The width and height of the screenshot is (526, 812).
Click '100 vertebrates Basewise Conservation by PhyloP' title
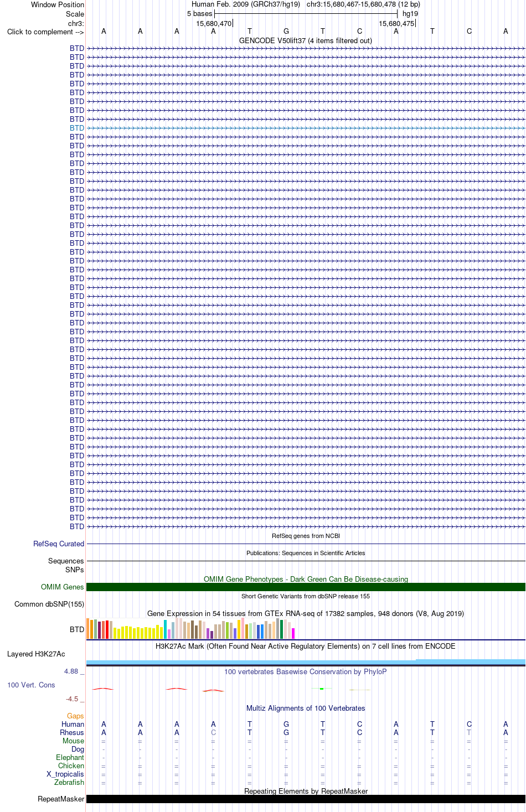(x=306, y=672)
